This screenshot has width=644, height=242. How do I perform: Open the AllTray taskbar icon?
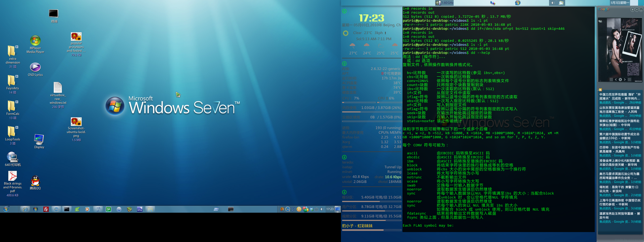point(140,209)
